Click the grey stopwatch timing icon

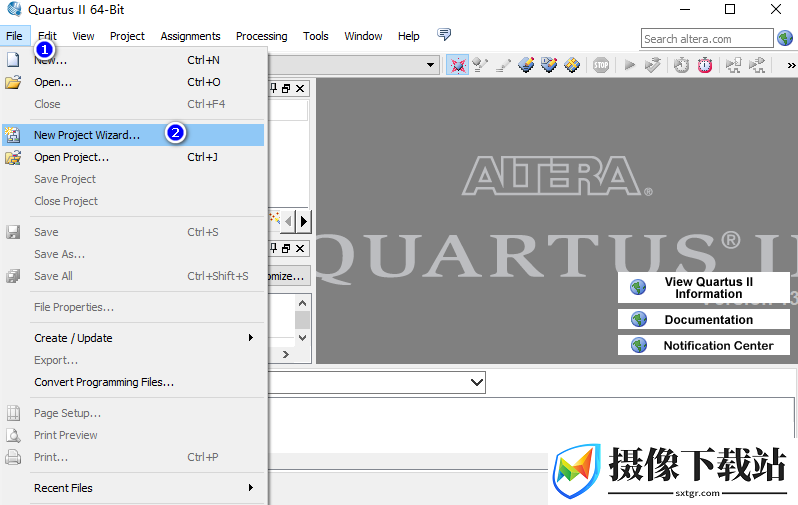coord(681,65)
